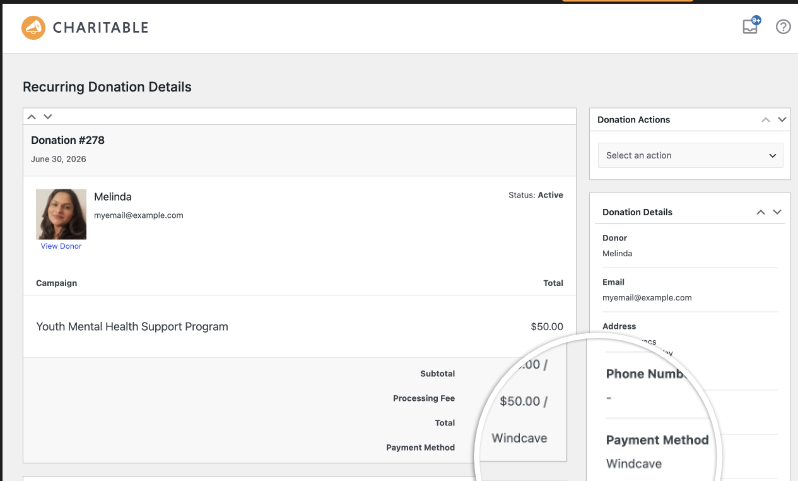Screen dimensions: 798x481
Task: Click the magnified Payment Method heading
Action: [657, 440]
